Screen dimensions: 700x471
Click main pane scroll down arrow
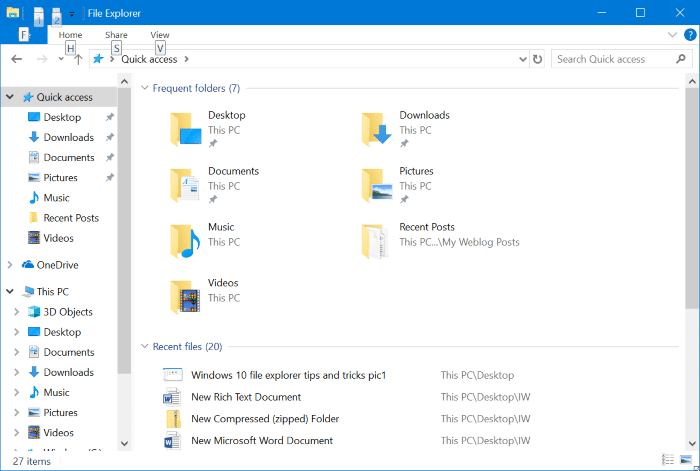692,443
